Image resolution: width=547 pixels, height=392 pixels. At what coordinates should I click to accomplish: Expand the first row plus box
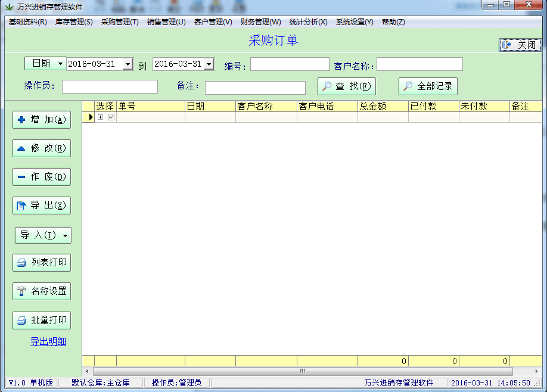click(100, 117)
